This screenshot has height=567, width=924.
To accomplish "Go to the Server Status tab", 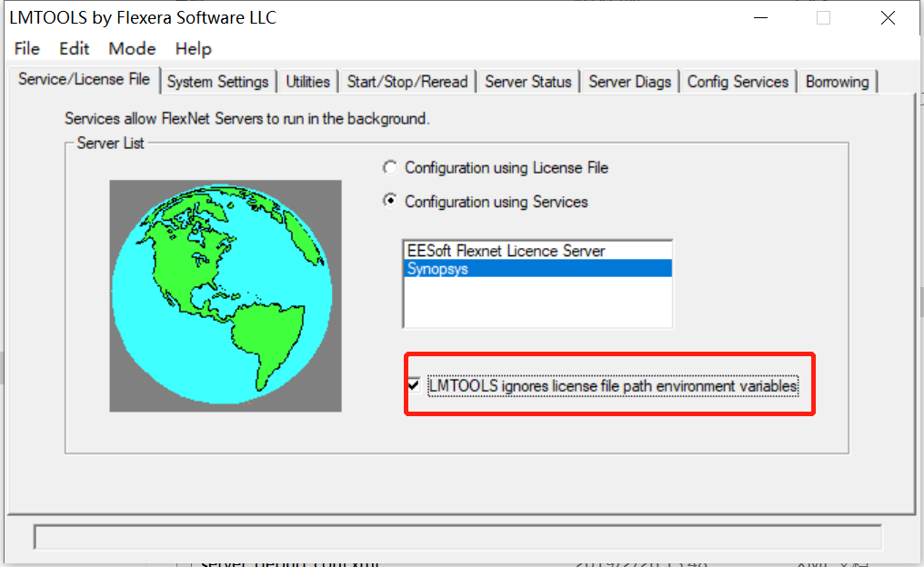I will point(528,82).
